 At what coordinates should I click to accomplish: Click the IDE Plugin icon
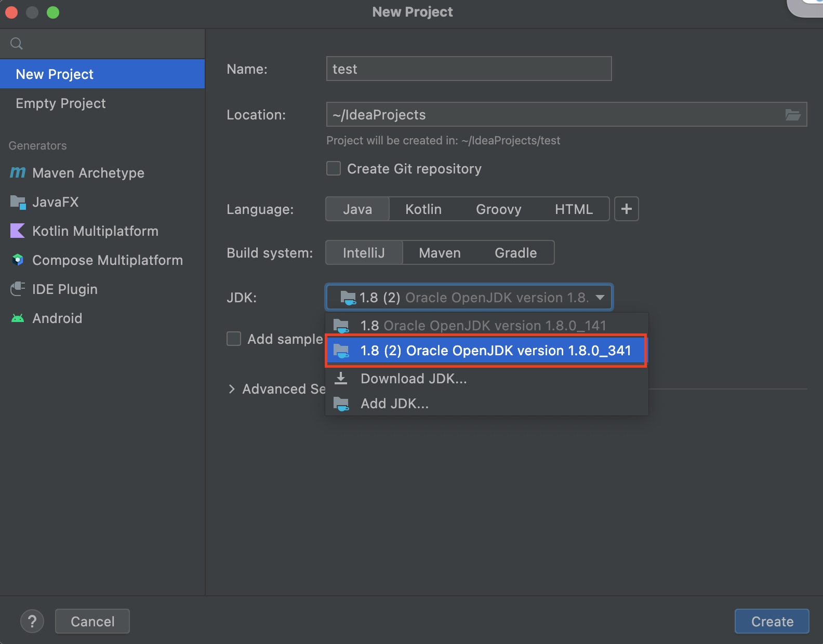18,289
